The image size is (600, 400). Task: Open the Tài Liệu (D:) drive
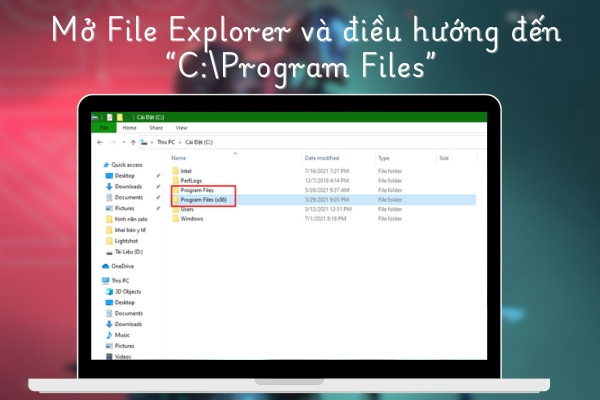point(124,252)
